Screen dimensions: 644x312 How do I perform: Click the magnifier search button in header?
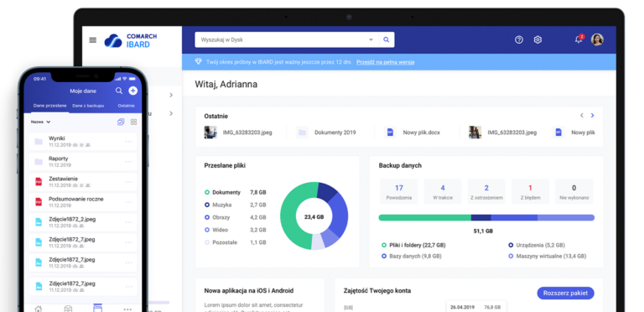(x=386, y=39)
